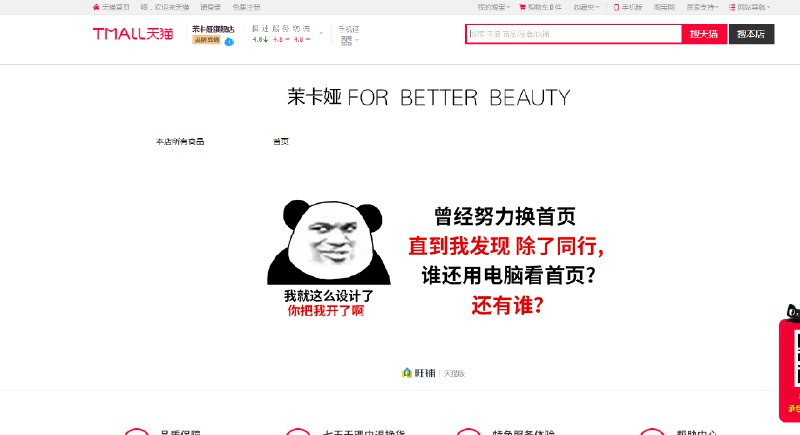Click the red 搜天猫 search button
The image size is (800, 435).
704,34
